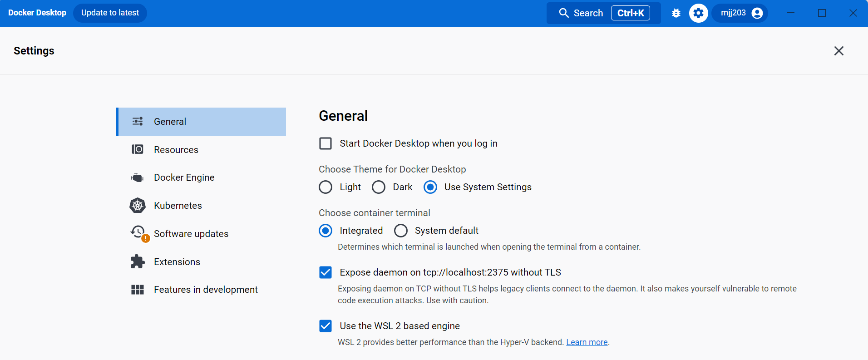
Task: Choose the Integrated container terminal
Action: pos(325,231)
